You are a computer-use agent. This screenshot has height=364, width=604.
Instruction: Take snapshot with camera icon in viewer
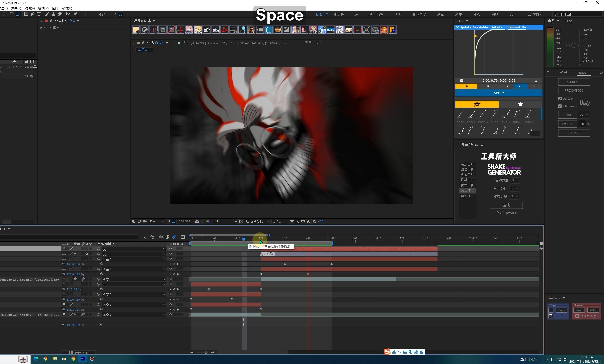(197, 221)
